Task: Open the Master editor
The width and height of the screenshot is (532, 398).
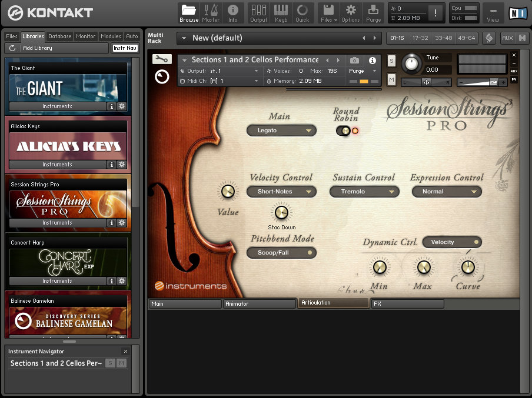Action: click(x=211, y=13)
